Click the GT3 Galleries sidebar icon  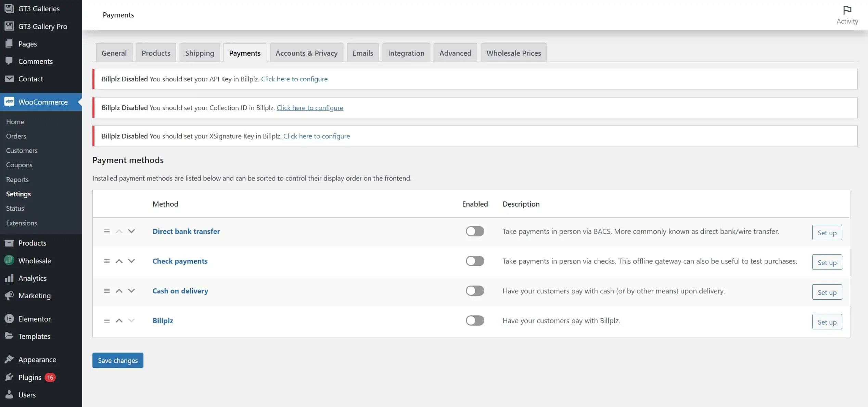click(9, 9)
